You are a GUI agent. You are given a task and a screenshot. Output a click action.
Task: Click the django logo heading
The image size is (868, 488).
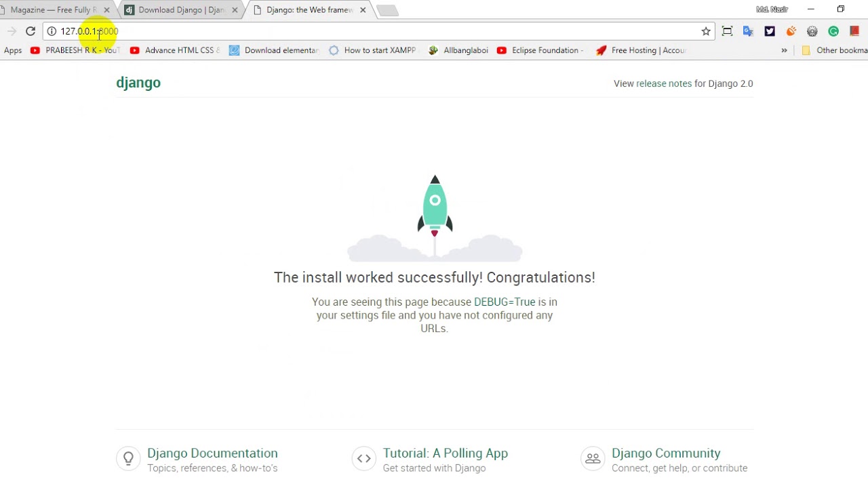click(x=138, y=83)
